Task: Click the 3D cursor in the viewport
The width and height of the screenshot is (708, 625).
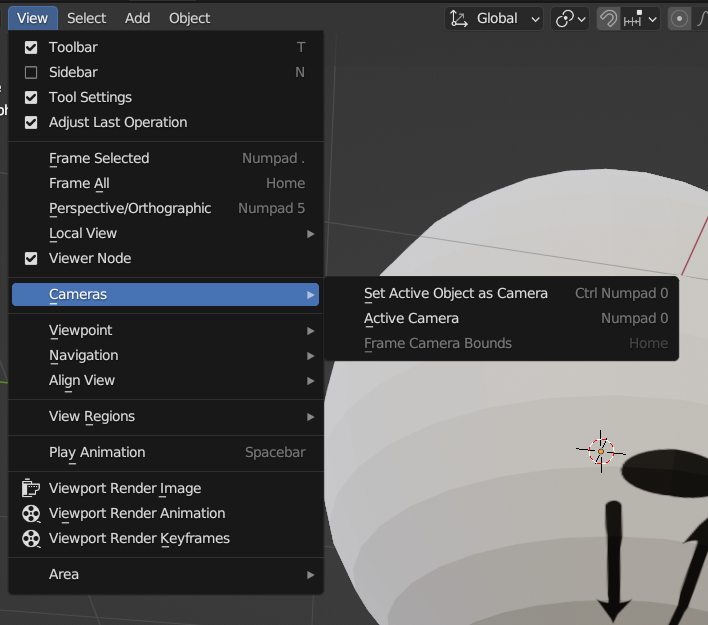Action: (x=601, y=451)
